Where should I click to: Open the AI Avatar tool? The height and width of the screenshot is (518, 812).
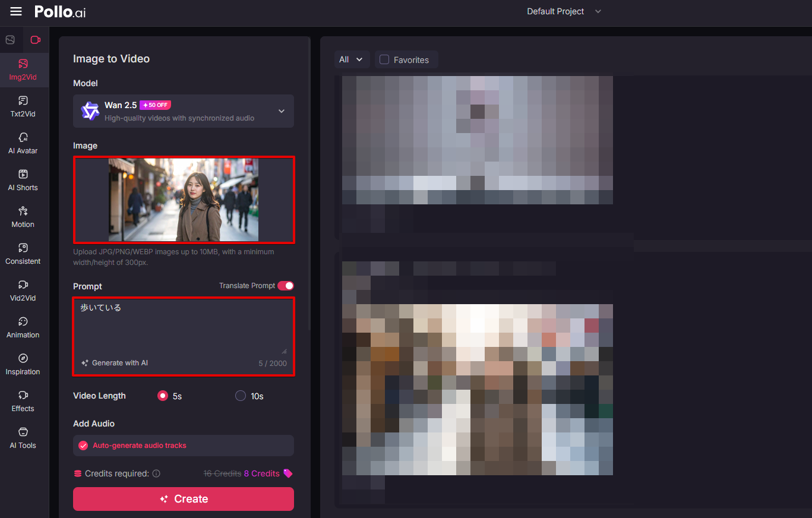coord(23,143)
